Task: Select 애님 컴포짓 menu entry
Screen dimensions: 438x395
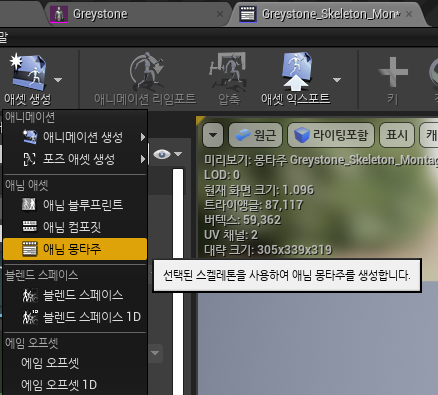Action: (75, 227)
